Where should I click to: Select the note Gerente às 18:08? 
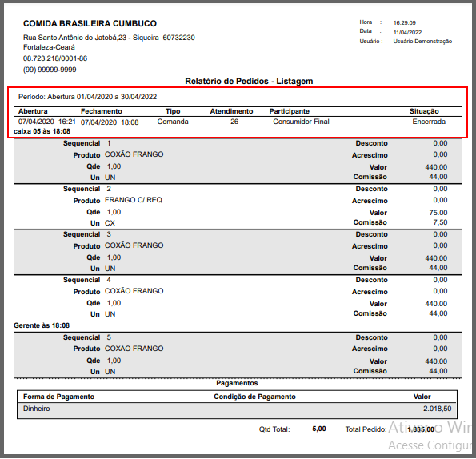pyautogui.click(x=42, y=325)
